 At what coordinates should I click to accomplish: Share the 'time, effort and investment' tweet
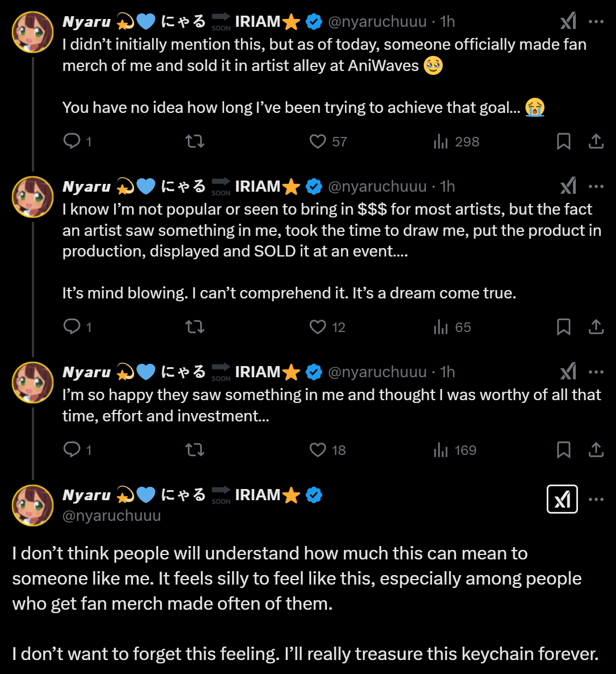click(x=596, y=450)
